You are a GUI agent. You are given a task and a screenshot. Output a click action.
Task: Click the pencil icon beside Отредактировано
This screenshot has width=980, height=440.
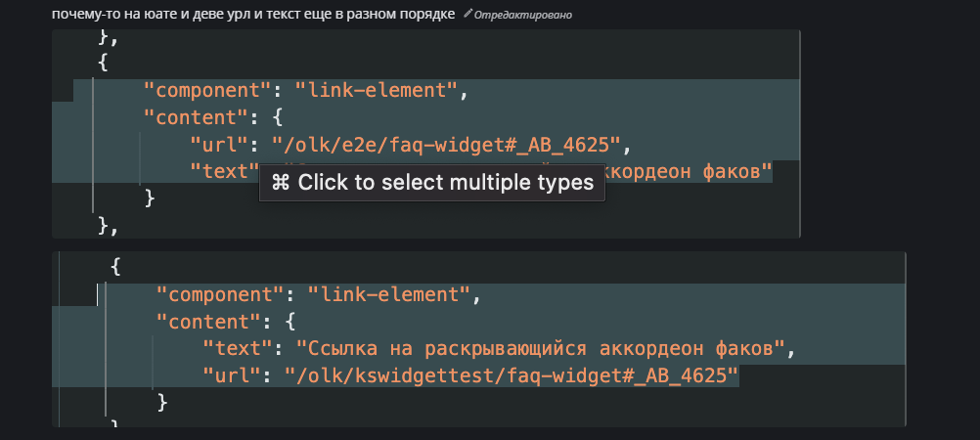point(468,13)
